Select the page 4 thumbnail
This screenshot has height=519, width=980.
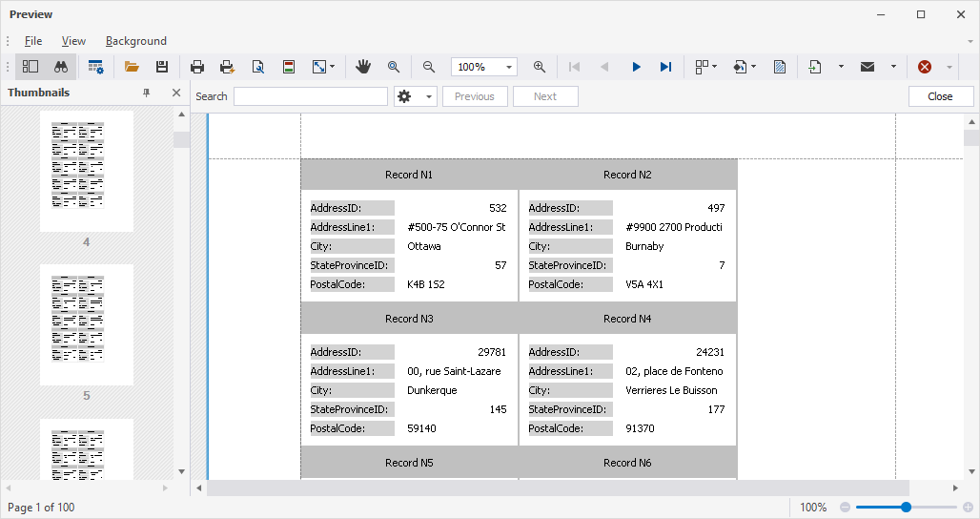[x=87, y=171]
